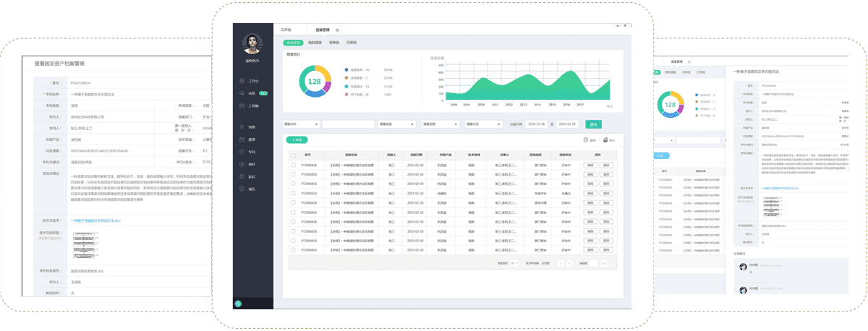Click the 专利 sidebar icon
Image resolution: width=868 pixels, height=331 pixels.
(x=252, y=152)
